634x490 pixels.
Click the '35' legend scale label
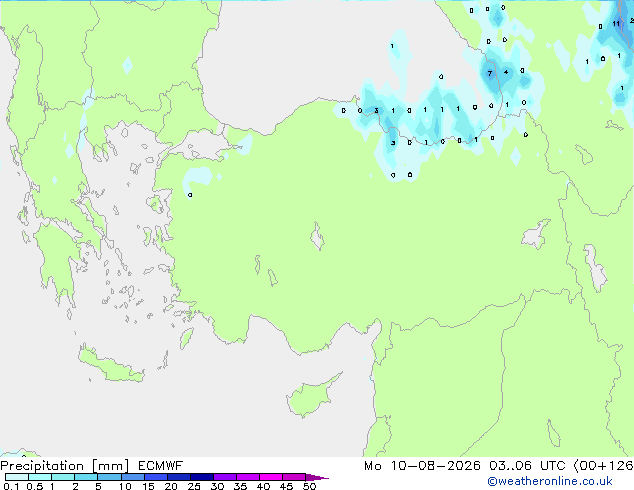240,486
